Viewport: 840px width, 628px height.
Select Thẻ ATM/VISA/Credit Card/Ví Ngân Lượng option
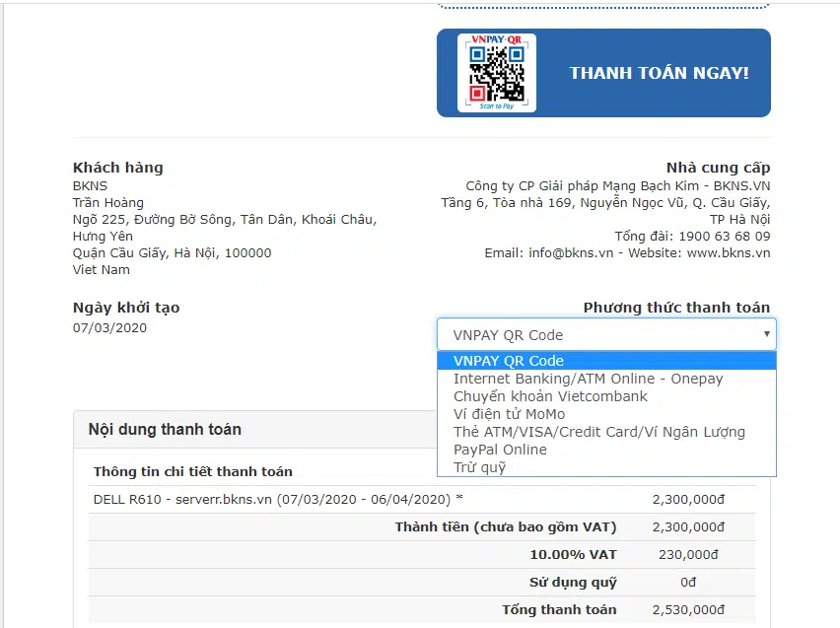pos(606,432)
